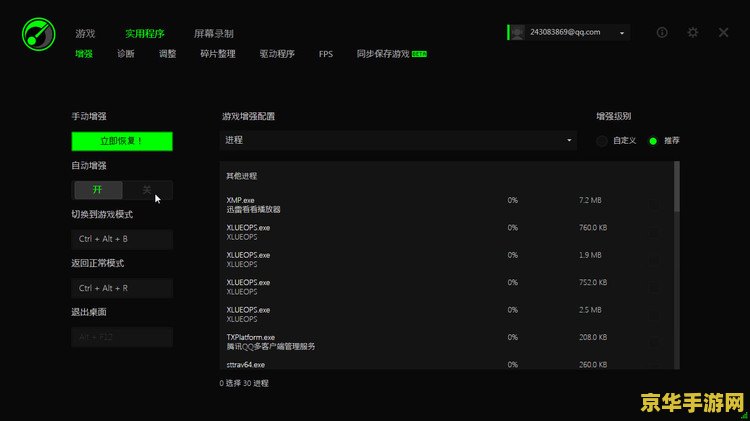Expand the 进程 configuration dropdown
The width and height of the screenshot is (750, 421).
click(x=398, y=140)
